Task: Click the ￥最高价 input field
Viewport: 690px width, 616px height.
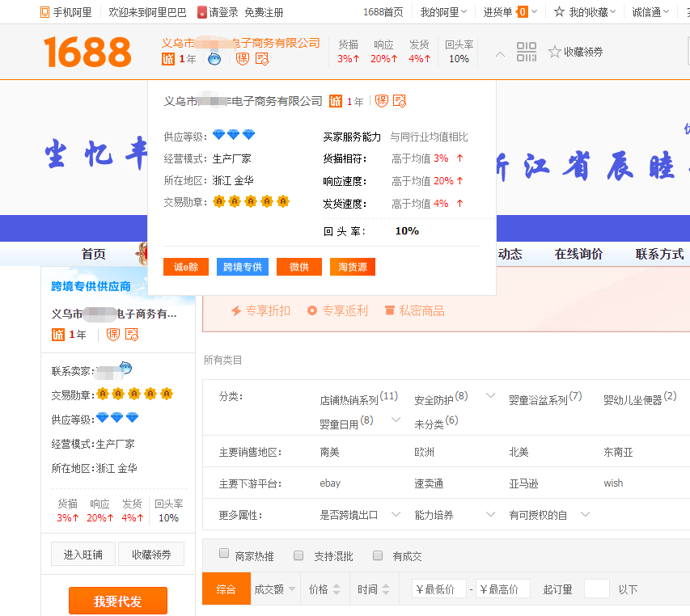Action: pyautogui.click(x=503, y=589)
